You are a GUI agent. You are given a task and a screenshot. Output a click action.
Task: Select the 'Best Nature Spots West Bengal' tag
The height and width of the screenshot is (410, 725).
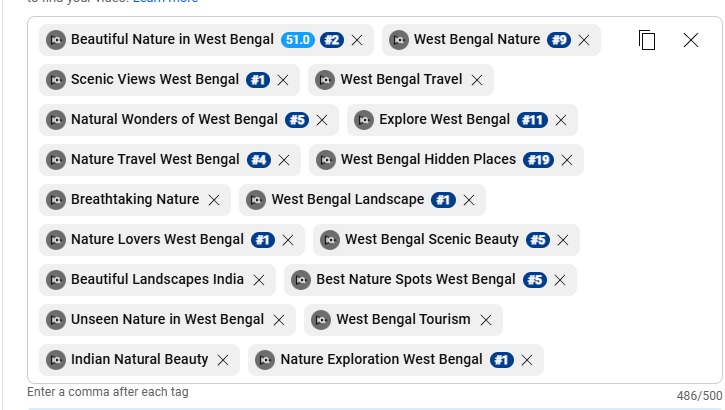point(415,280)
